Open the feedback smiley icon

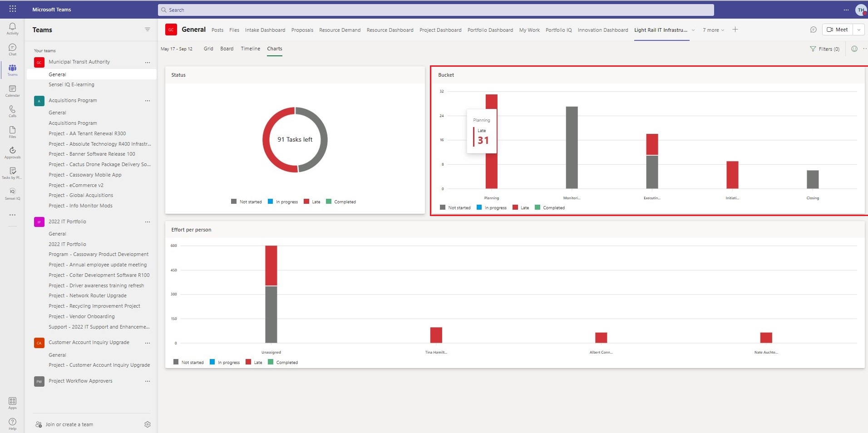tap(854, 49)
